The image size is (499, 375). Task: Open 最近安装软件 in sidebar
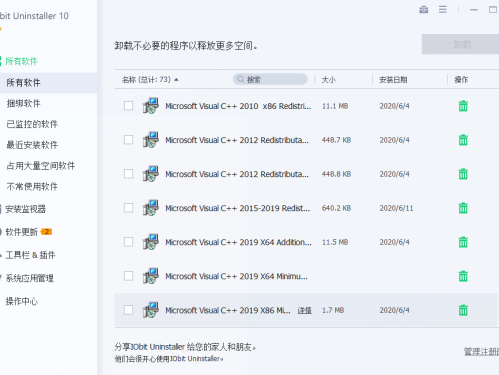32,145
